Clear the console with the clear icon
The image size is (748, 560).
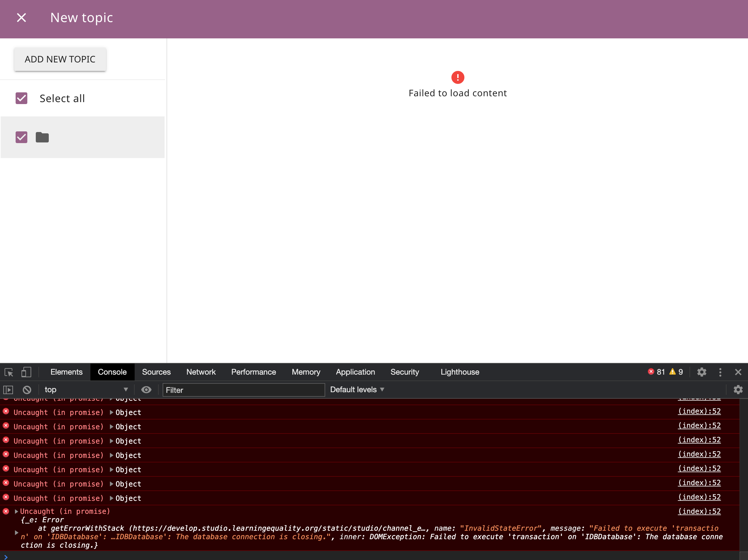[27, 390]
